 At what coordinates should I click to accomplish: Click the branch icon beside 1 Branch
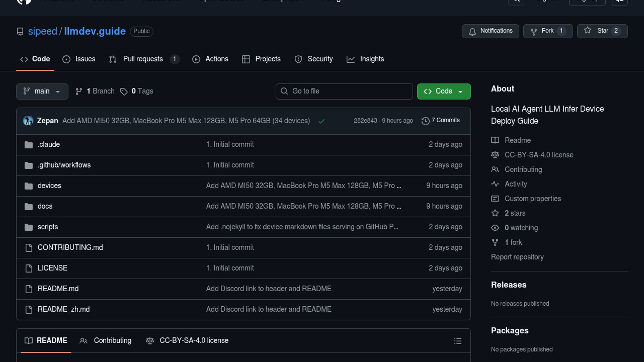[x=79, y=92]
